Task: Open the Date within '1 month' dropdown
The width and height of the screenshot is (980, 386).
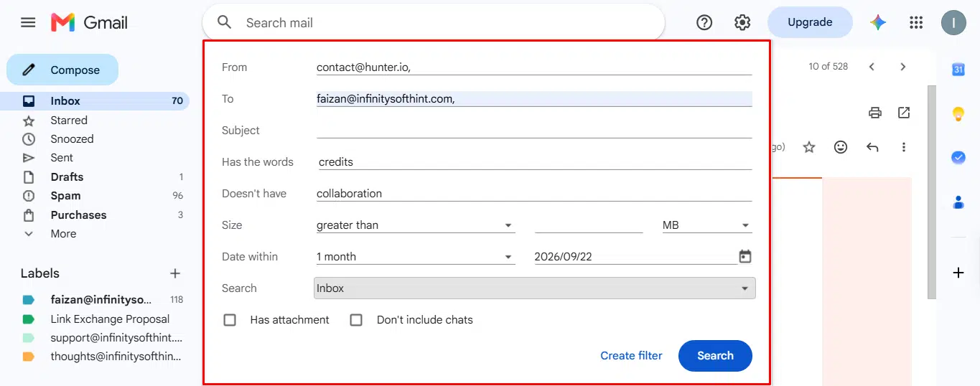Action: tap(416, 257)
